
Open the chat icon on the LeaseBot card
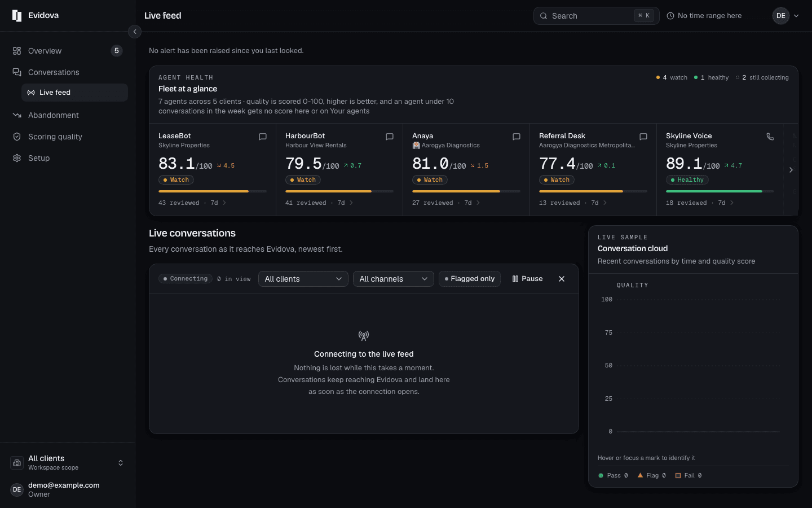[x=263, y=137]
